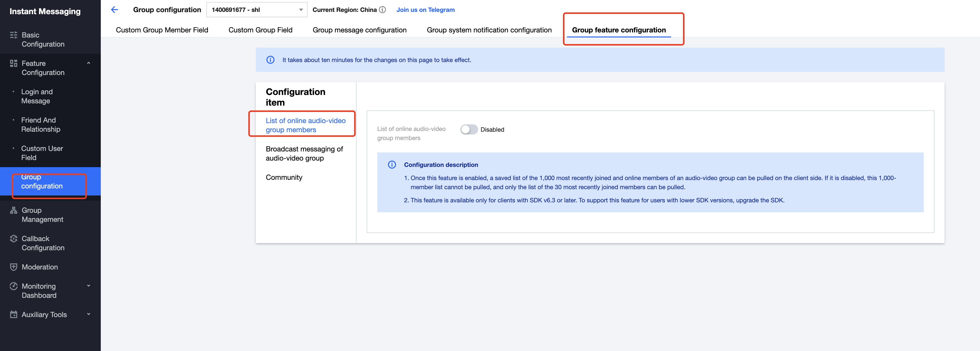Click the Group Management hierarchy icon
This screenshot has width=980, height=351.
(14, 210)
